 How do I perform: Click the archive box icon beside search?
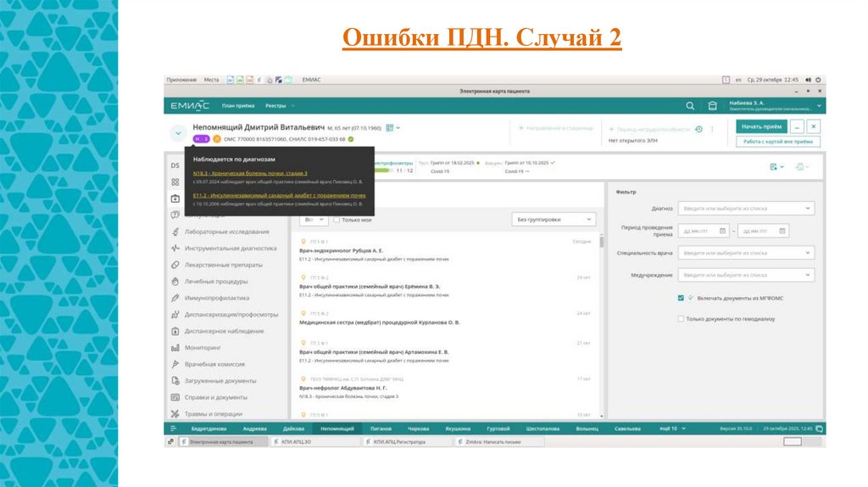click(712, 106)
